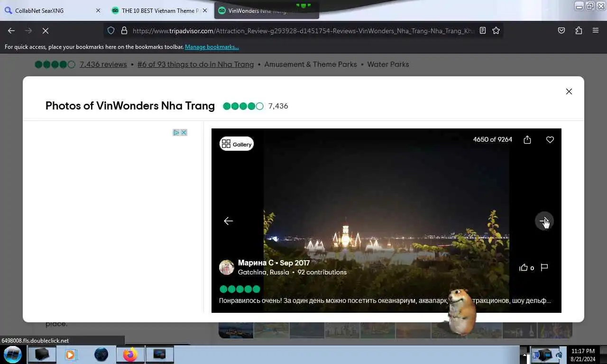Close the photo viewer dialog
Screen dimensions: 607x364
coord(569,91)
